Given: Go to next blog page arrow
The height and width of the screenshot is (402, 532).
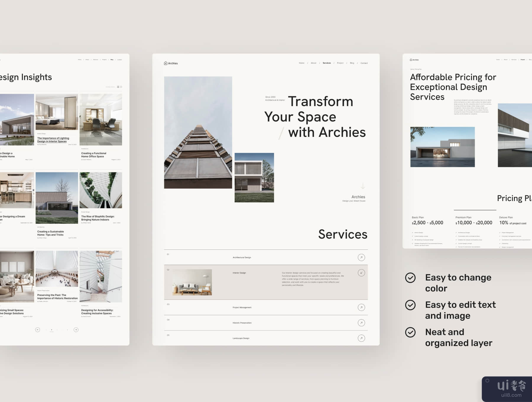Looking at the screenshot, I should [76, 330].
